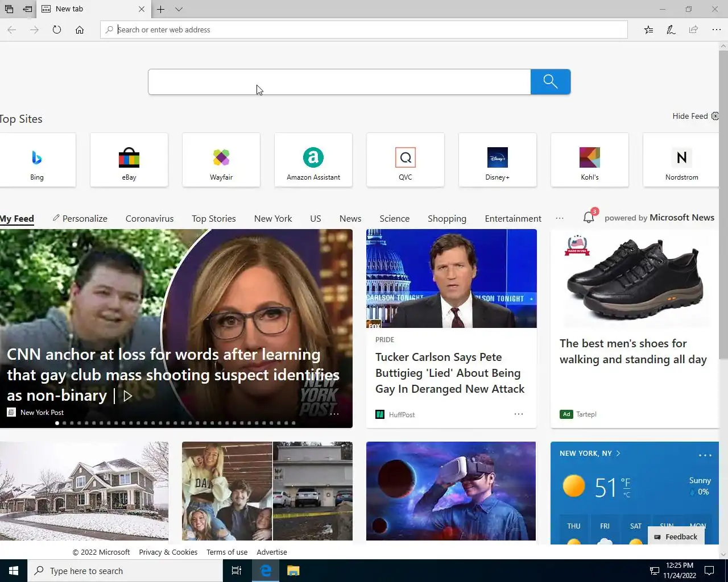Open the Advertise footer link

click(x=272, y=552)
